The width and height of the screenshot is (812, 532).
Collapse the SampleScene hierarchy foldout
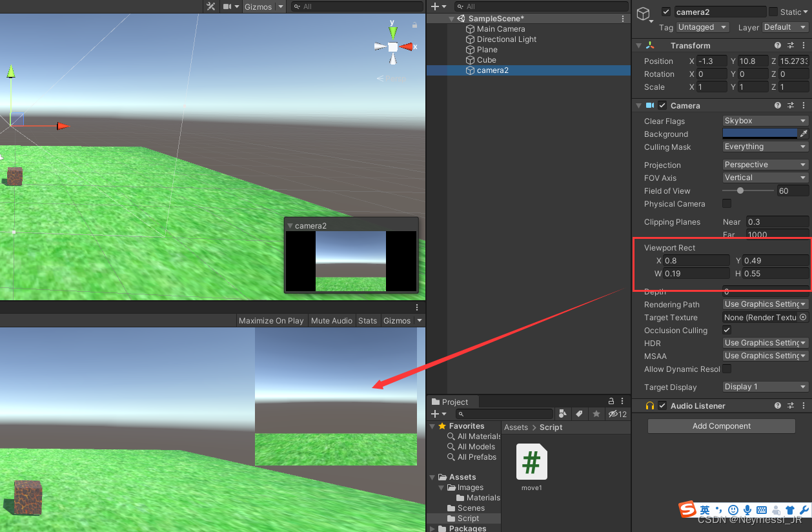point(451,19)
